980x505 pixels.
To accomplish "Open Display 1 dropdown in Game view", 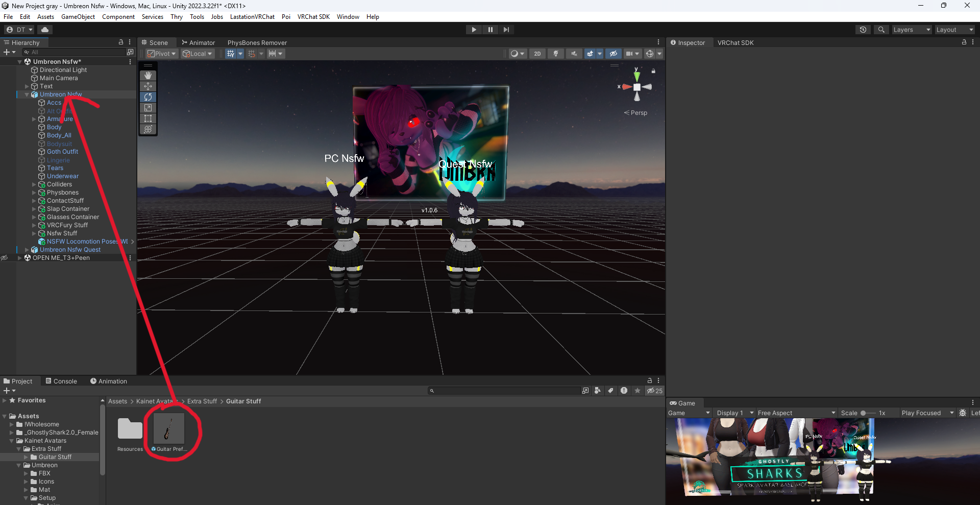I will (x=734, y=413).
